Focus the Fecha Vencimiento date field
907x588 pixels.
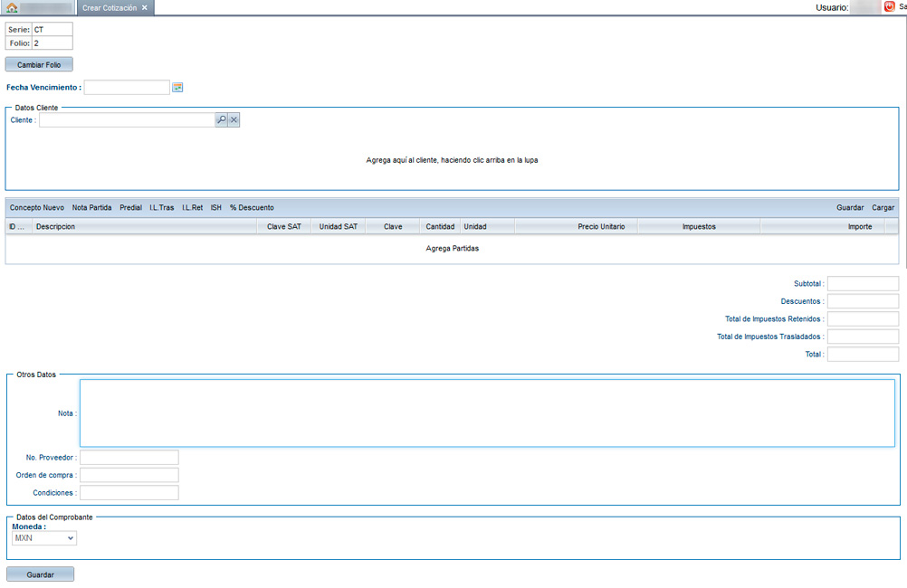127,88
